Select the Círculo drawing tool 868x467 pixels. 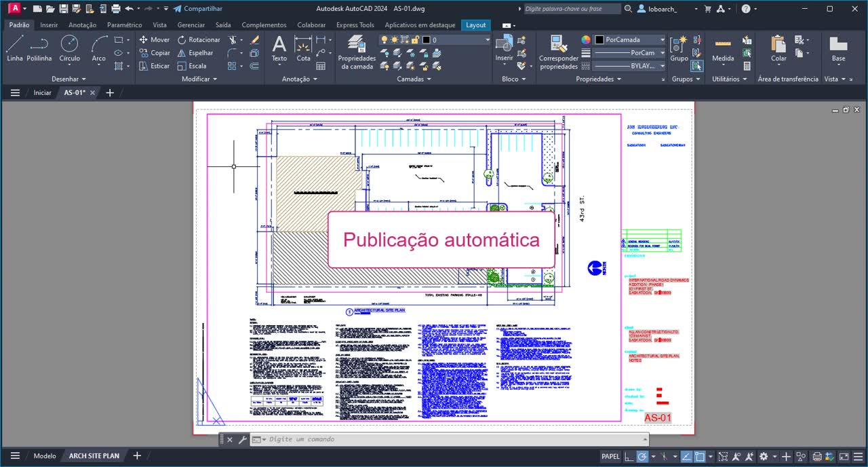click(69, 51)
